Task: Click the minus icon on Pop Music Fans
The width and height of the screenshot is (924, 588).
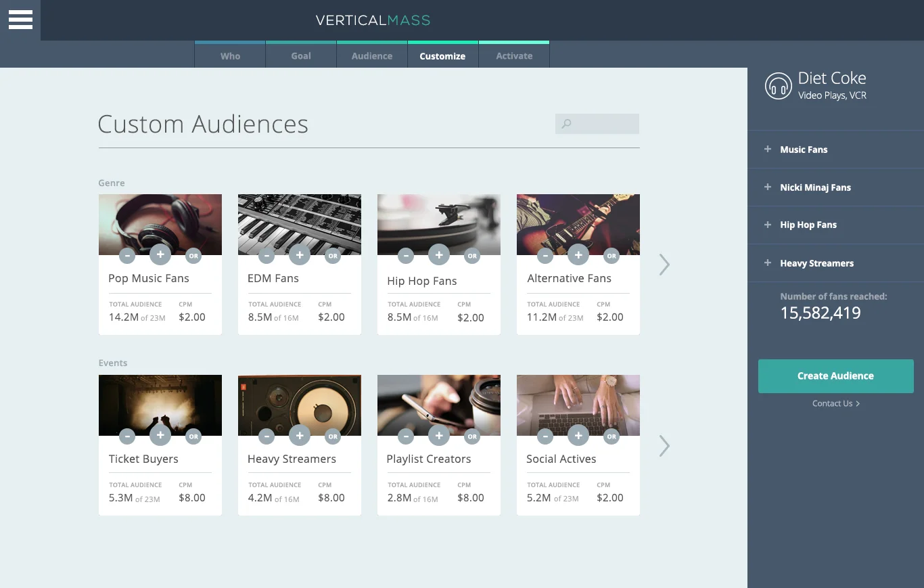Action: (126, 255)
